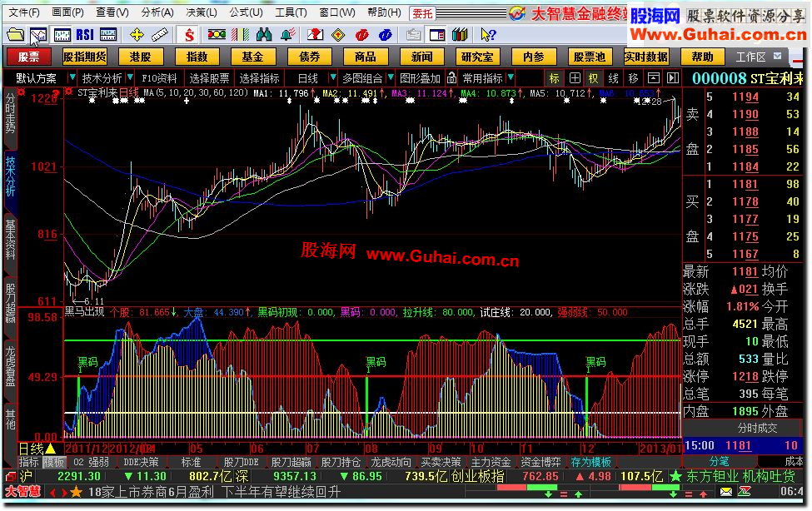Image resolution: width=812 pixels, height=511 pixels.
Task: Expand the 多图组合 dropdown arrow
Action: (x=391, y=77)
